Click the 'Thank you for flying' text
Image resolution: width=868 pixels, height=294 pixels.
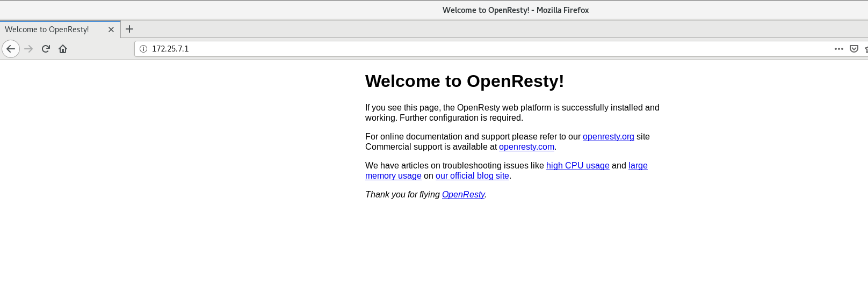coord(402,194)
